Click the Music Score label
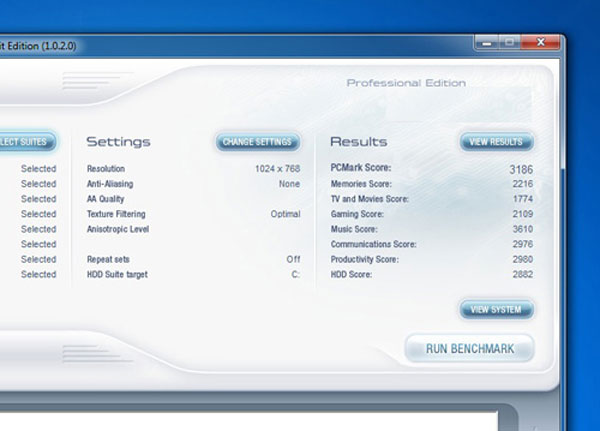The height and width of the screenshot is (431, 600). click(x=354, y=229)
